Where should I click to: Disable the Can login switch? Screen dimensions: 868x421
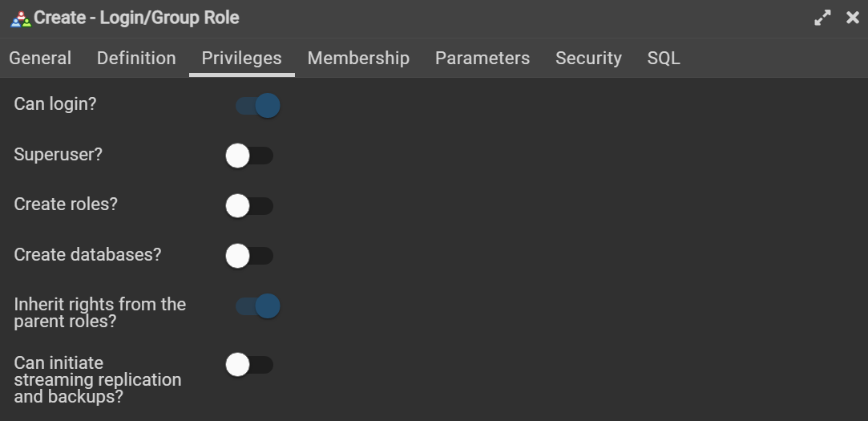point(257,105)
